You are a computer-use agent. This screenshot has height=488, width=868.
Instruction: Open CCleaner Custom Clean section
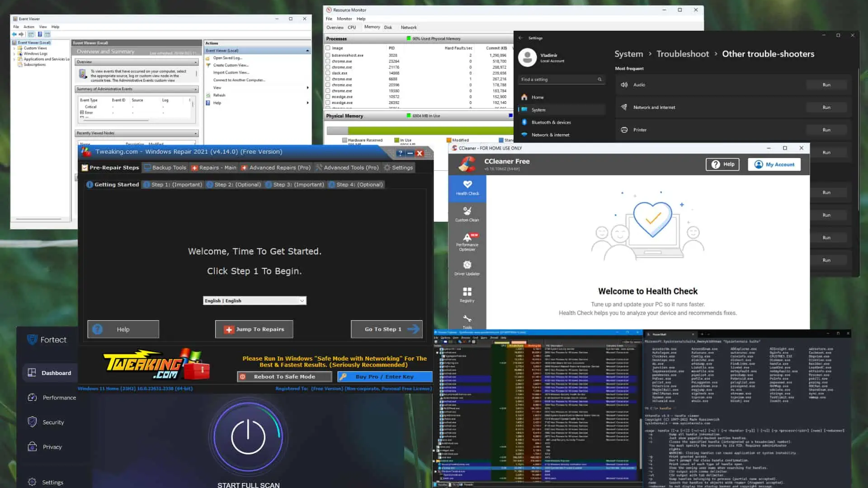point(467,215)
